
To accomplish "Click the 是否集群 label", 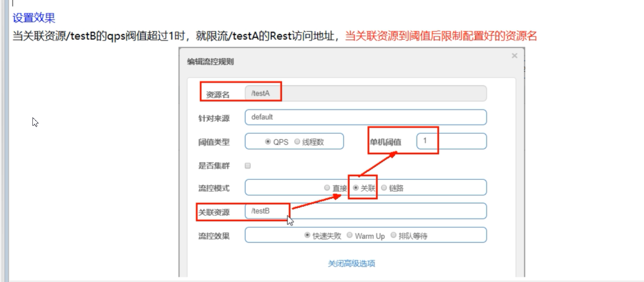I will (214, 165).
